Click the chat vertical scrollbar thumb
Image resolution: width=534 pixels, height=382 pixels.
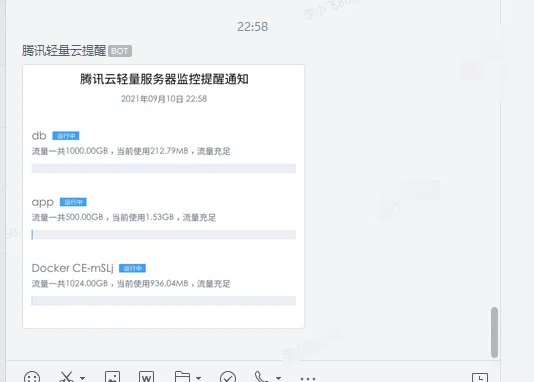pyautogui.click(x=494, y=332)
